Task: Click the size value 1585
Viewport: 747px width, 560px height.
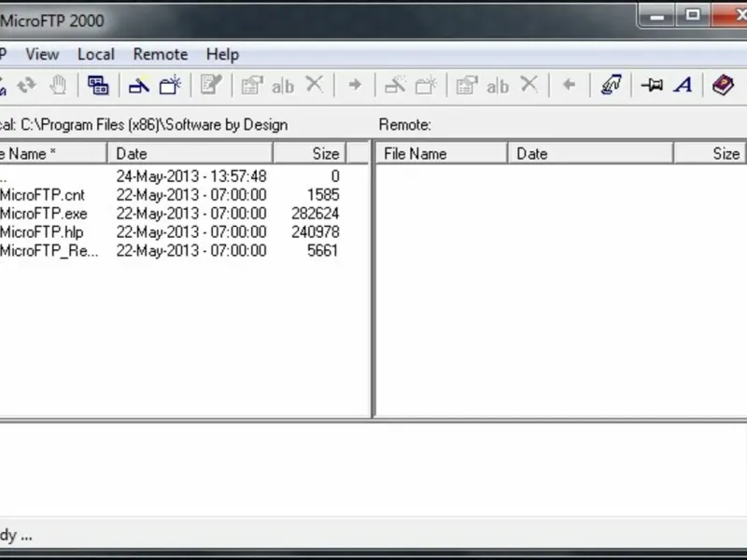Action: (323, 195)
